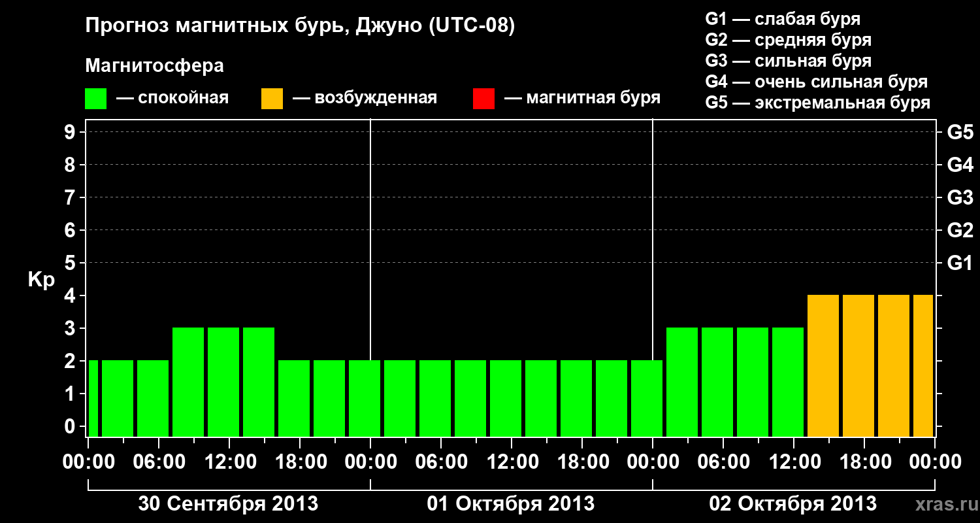Screen dimensions: 980x523
Task: Select the 'G3 — сильная буря' legend line
Action: [789, 61]
